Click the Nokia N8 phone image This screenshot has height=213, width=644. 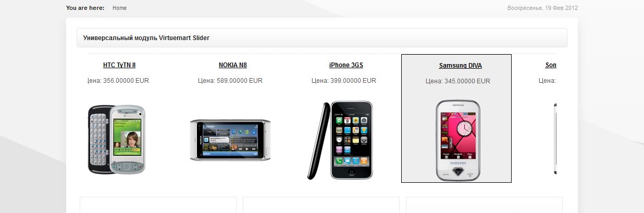coord(230,140)
